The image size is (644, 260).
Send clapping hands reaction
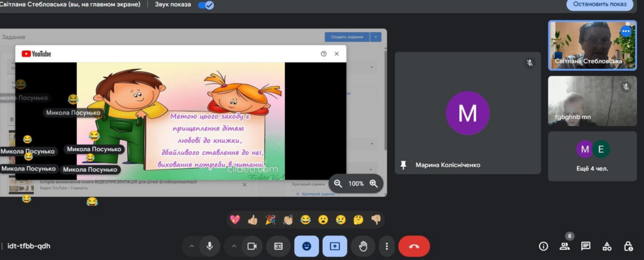pyautogui.click(x=288, y=220)
